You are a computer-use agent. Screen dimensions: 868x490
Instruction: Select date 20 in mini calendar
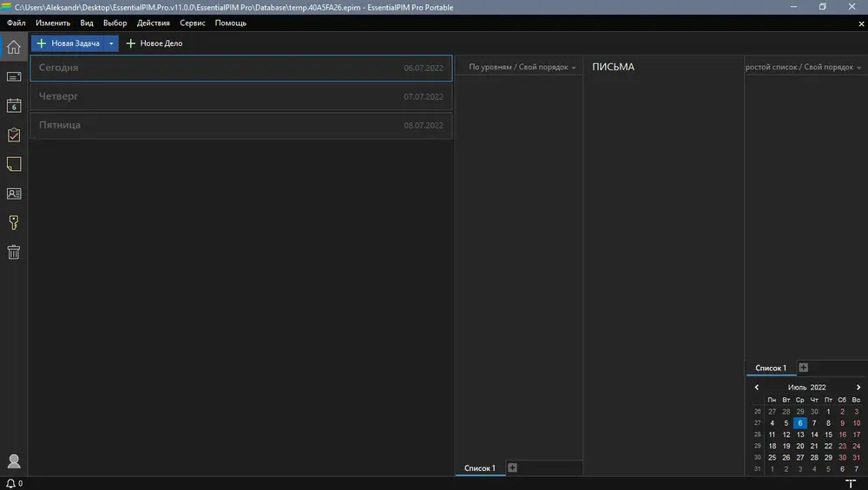(x=800, y=447)
